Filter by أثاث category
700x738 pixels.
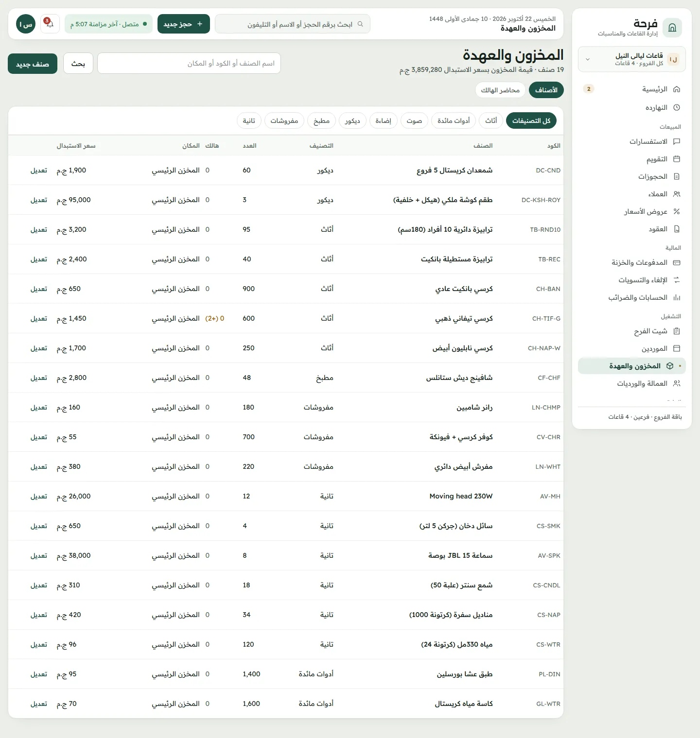point(491,120)
